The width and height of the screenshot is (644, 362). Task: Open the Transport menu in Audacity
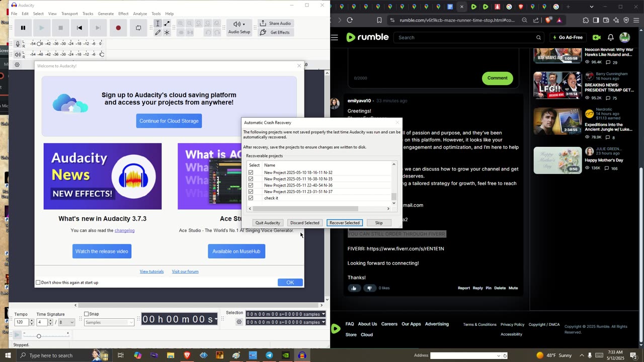(69, 14)
